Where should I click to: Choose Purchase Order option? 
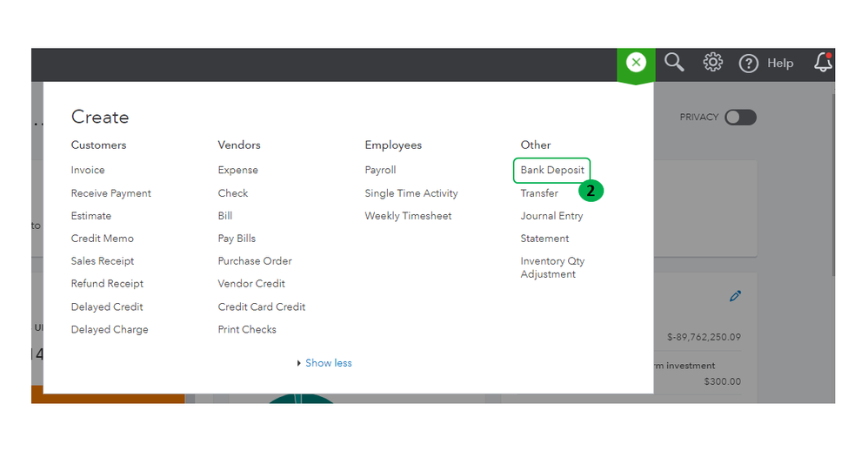point(255,261)
